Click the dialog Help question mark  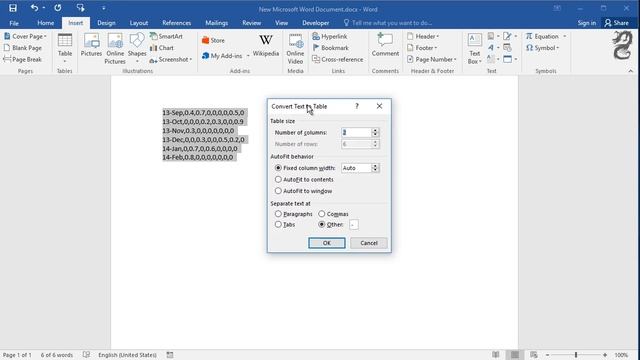pyautogui.click(x=357, y=106)
